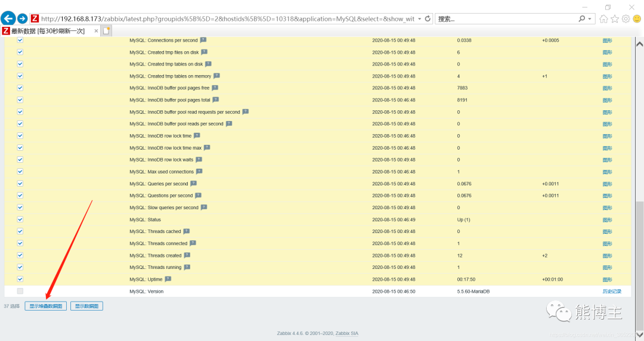Viewport: 644px width, 341px height.
Task: Show help for Threads connected
Action: coord(193,243)
